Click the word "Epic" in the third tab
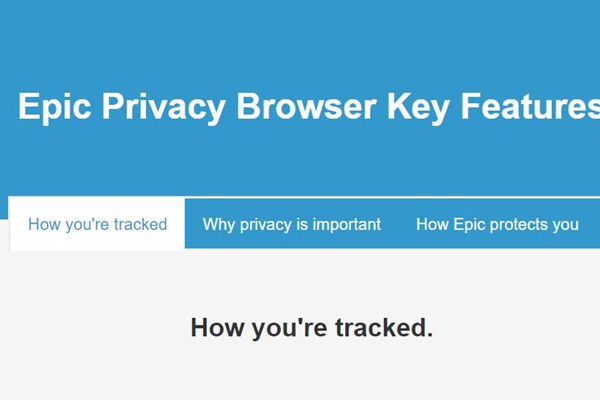Viewport: 600px width, 400px height. 468,224
